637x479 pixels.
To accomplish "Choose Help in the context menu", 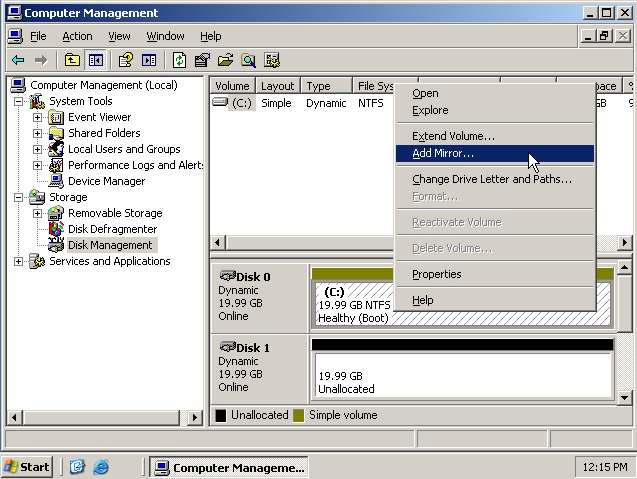I will [x=495, y=300].
